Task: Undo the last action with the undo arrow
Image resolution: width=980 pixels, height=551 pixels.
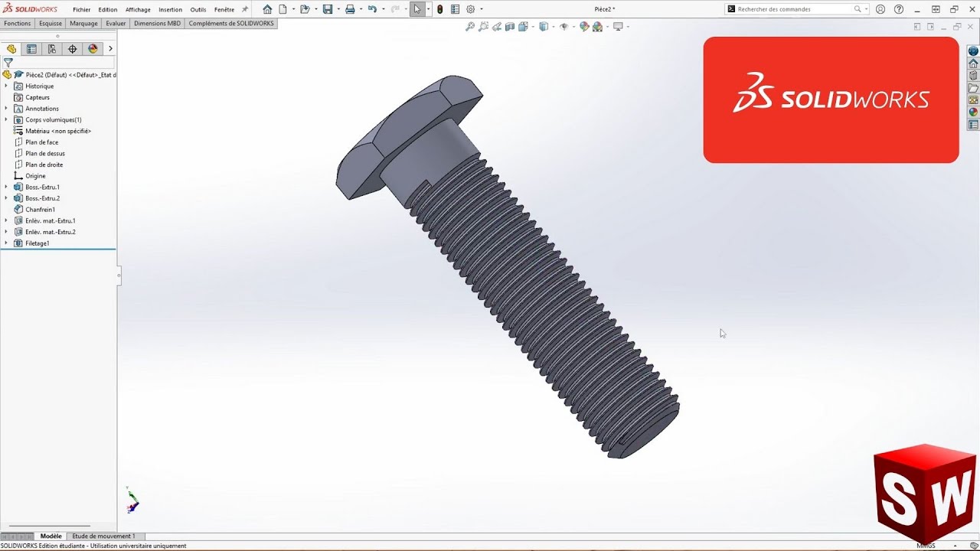Action: (372, 9)
